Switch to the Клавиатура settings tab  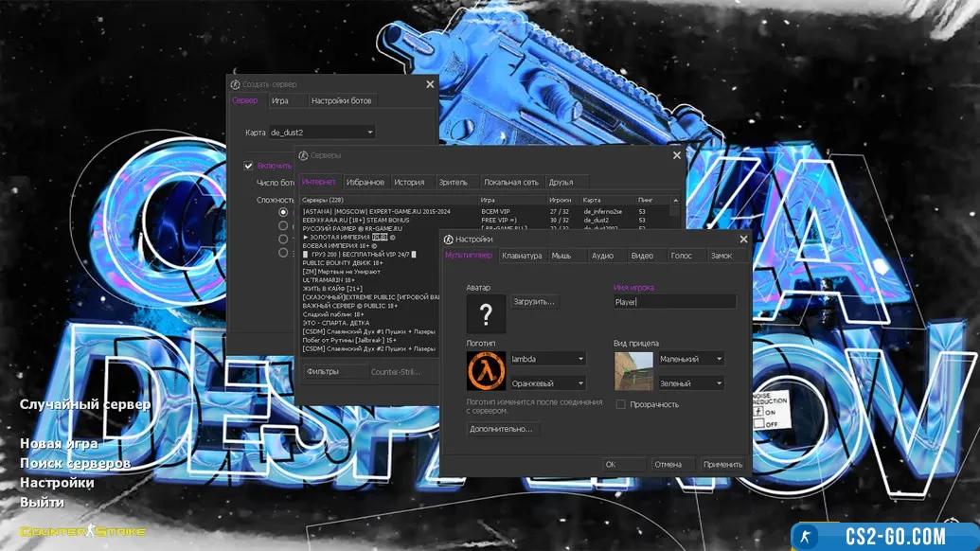point(522,256)
